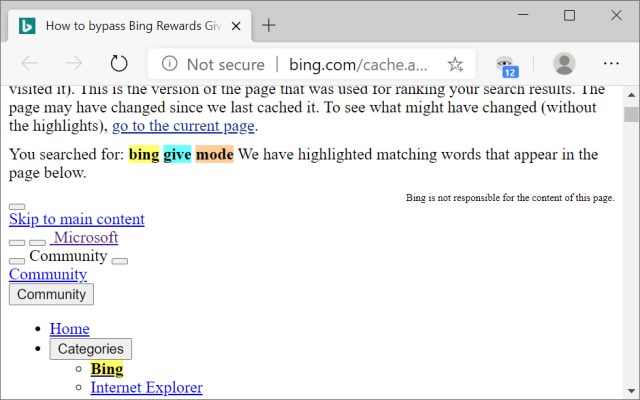Reload the page with Refresh icon

pyautogui.click(x=119, y=63)
